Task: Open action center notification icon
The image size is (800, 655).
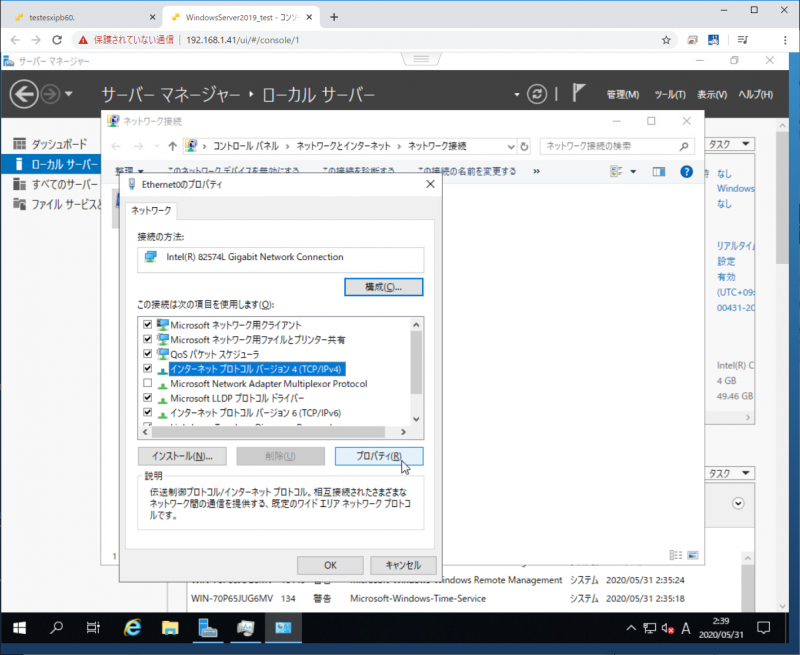Action: coord(763,628)
